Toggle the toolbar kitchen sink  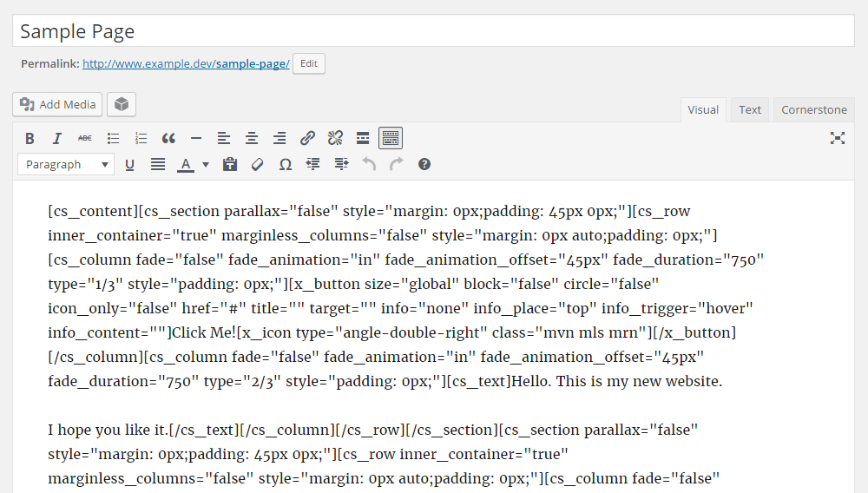(x=391, y=138)
